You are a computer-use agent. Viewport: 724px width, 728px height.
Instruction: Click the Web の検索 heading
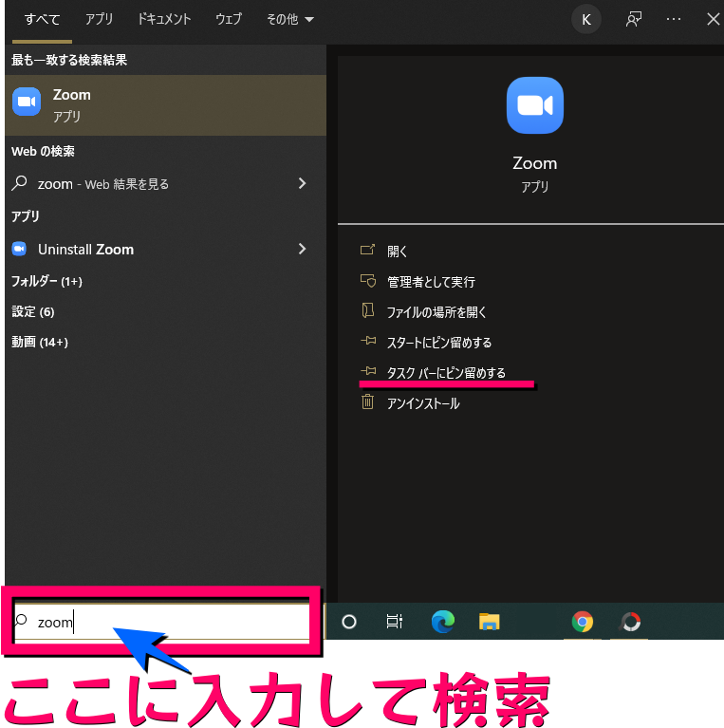(x=43, y=151)
